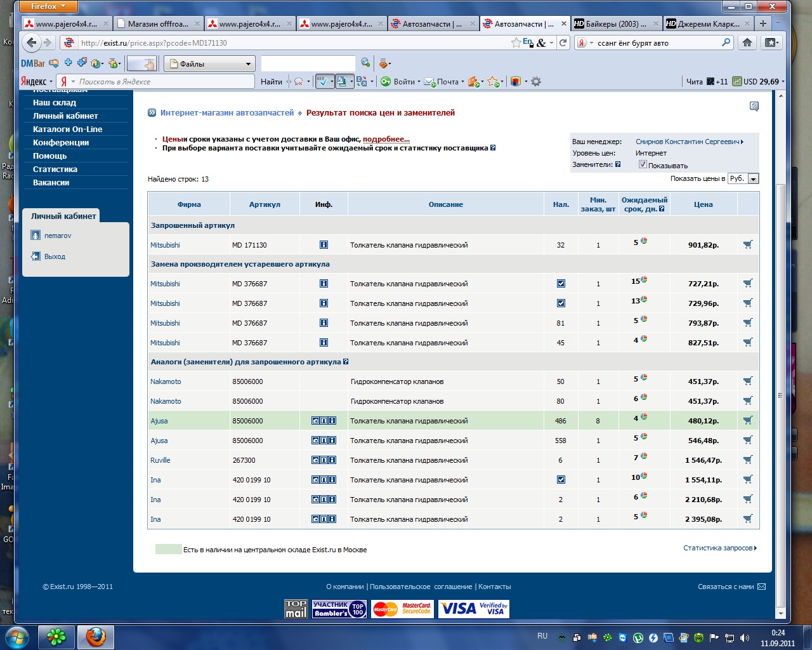Add Ruville 267300 to shopping cart

(748, 460)
